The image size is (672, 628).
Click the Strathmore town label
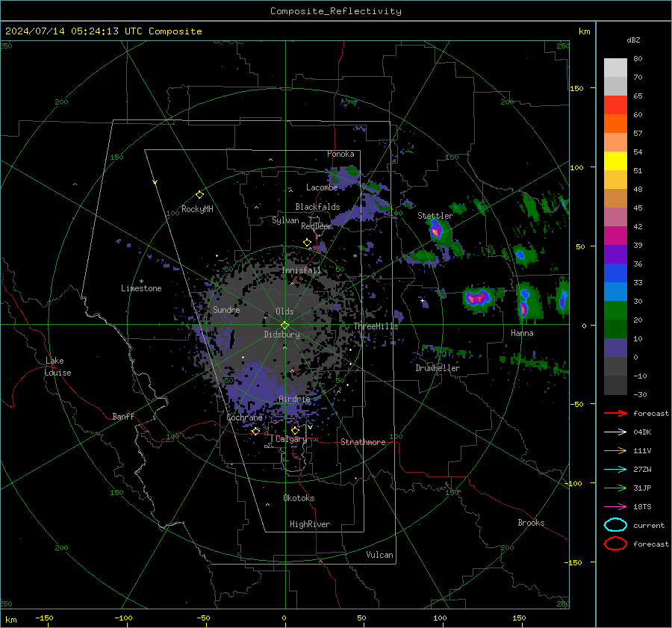[363, 442]
